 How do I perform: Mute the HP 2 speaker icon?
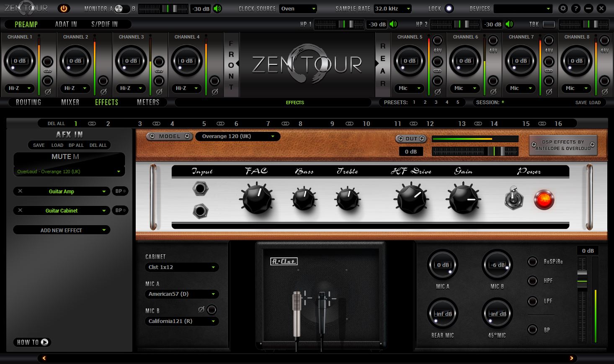click(x=509, y=24)
